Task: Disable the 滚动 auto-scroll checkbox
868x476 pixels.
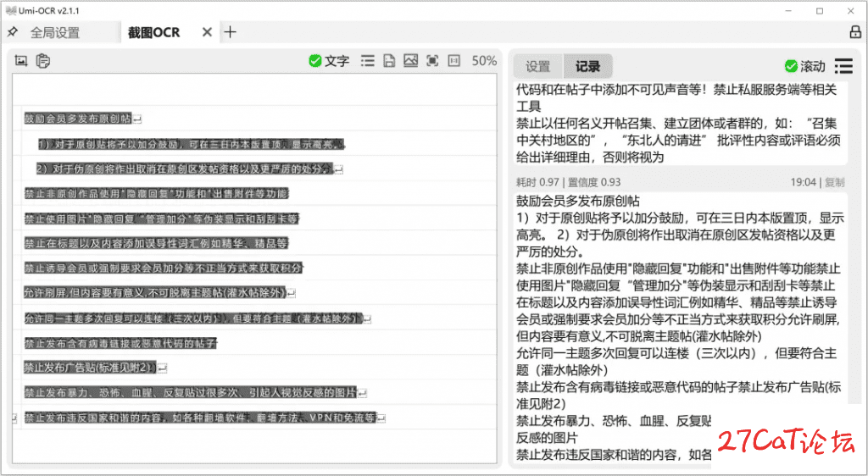Action: pos(791,66)
